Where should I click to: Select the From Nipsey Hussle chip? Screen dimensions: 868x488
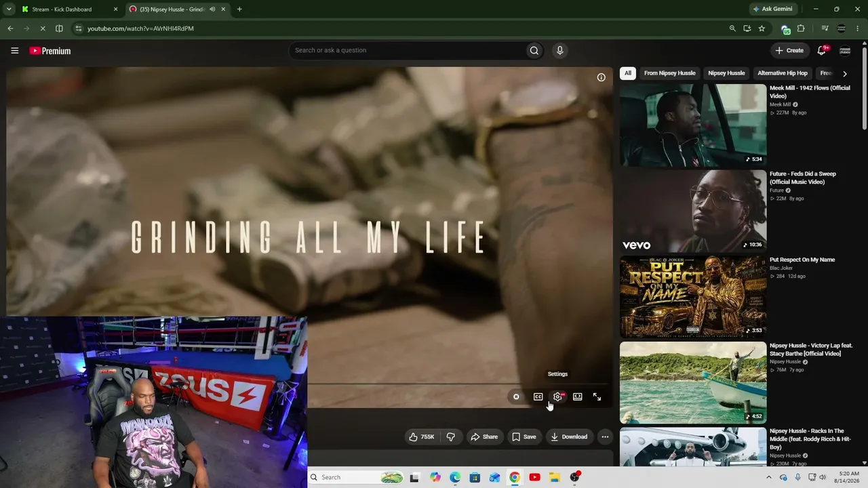click(669, 73)
